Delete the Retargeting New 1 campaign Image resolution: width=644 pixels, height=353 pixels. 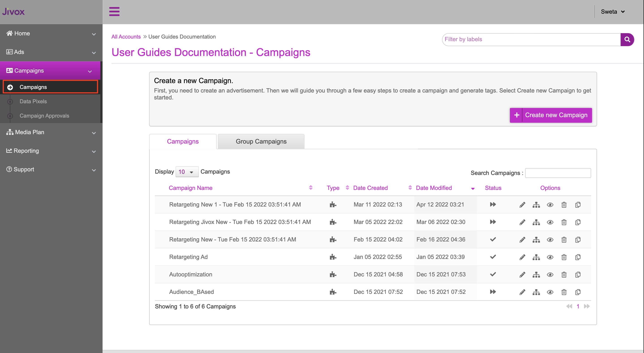pyautogui.click(x=564, y=205)
